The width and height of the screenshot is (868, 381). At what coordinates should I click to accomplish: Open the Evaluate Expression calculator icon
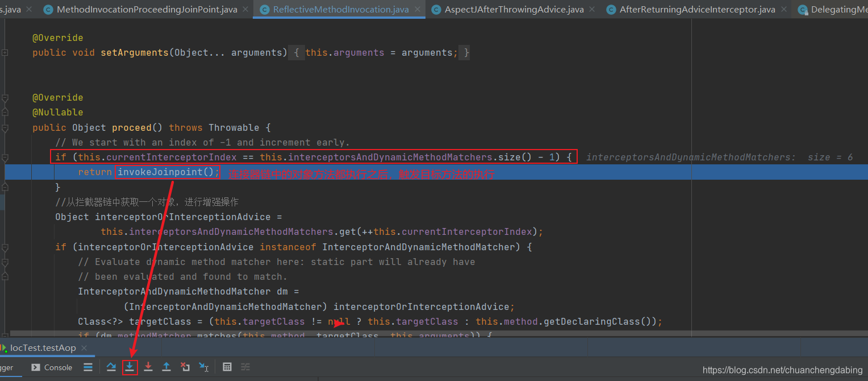227,367
